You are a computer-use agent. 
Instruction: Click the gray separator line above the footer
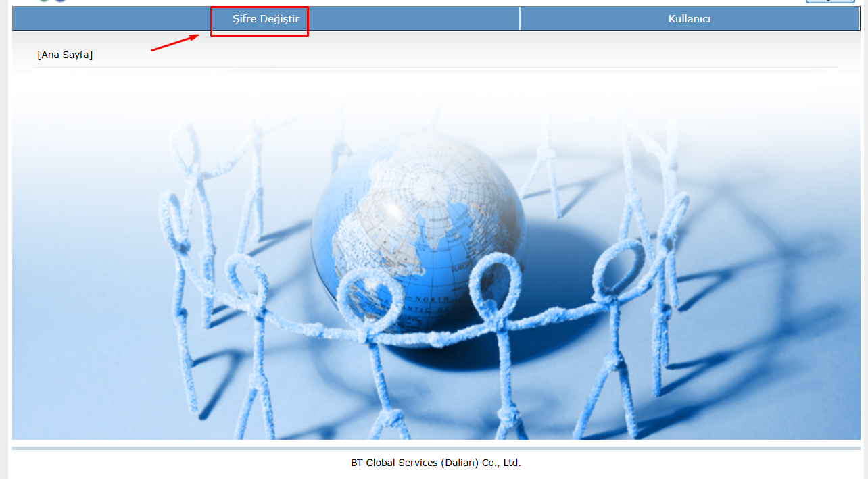click(435, 448)
